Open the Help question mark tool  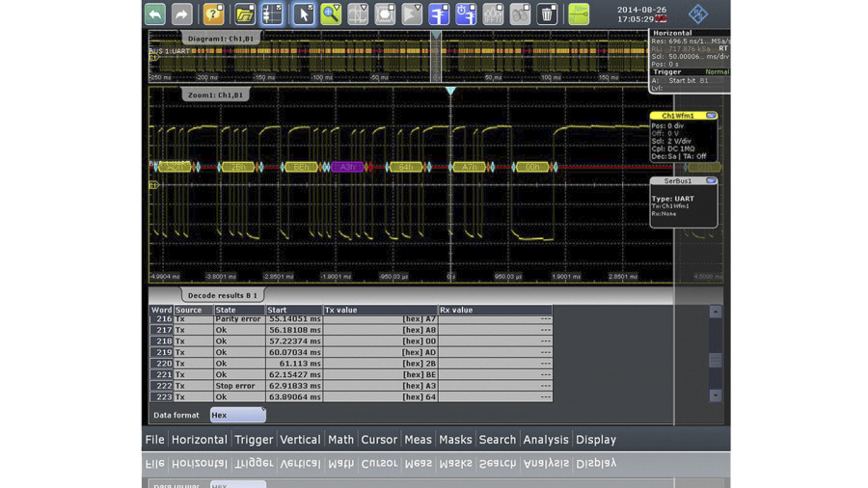pyautogui.click(x=214, y=14)
